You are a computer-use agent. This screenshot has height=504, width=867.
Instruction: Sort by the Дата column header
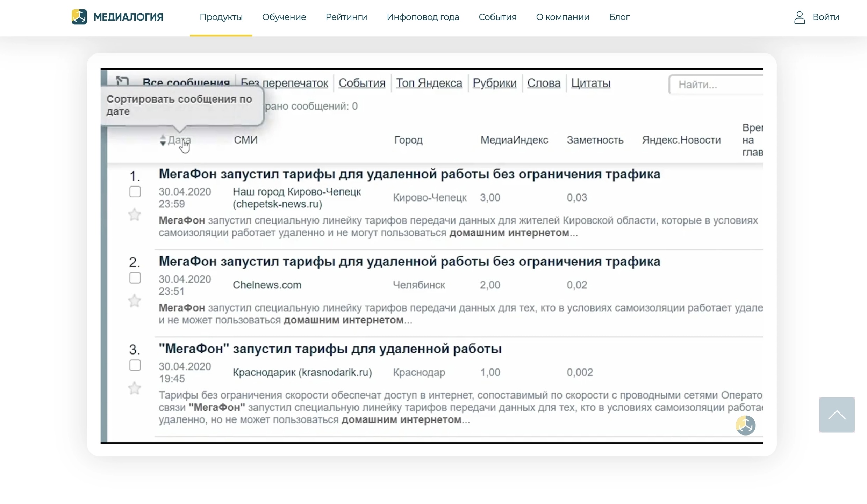point(179,140)
